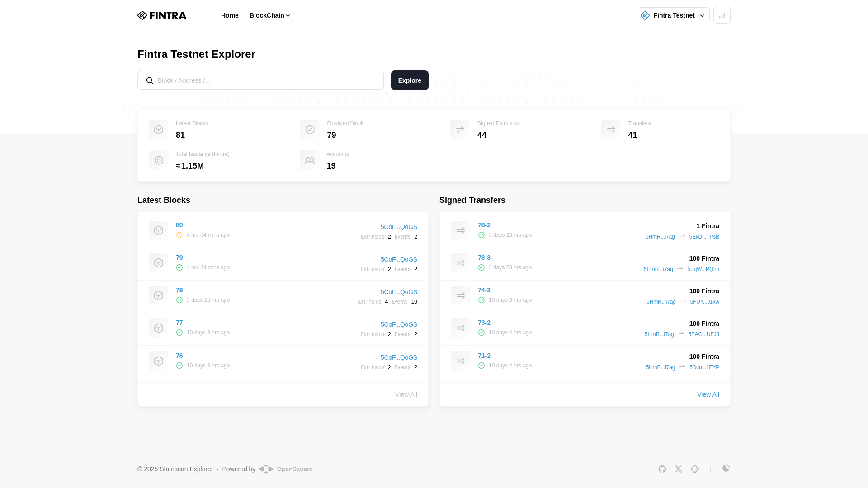Click transfer icon beside 78-2
The height and width of the screenshot is (488, 868).
click(x=461, y=230)
